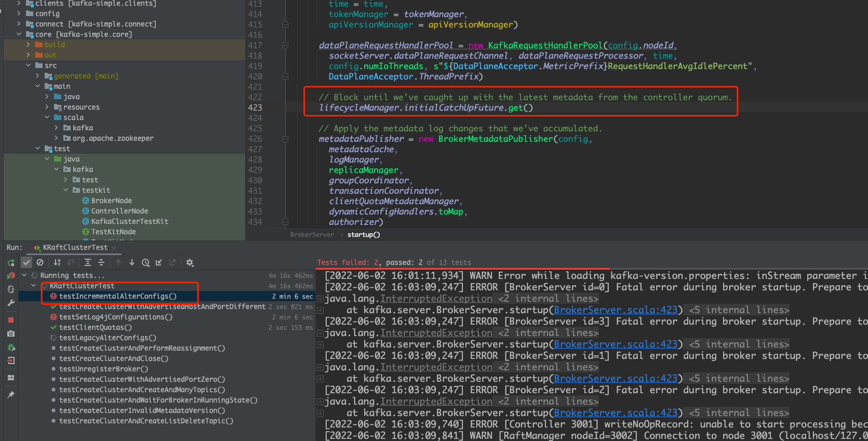Screen dimensions: 868x441
Task: Click InterruptedException link under id=0 error
Action: point(436,299)
